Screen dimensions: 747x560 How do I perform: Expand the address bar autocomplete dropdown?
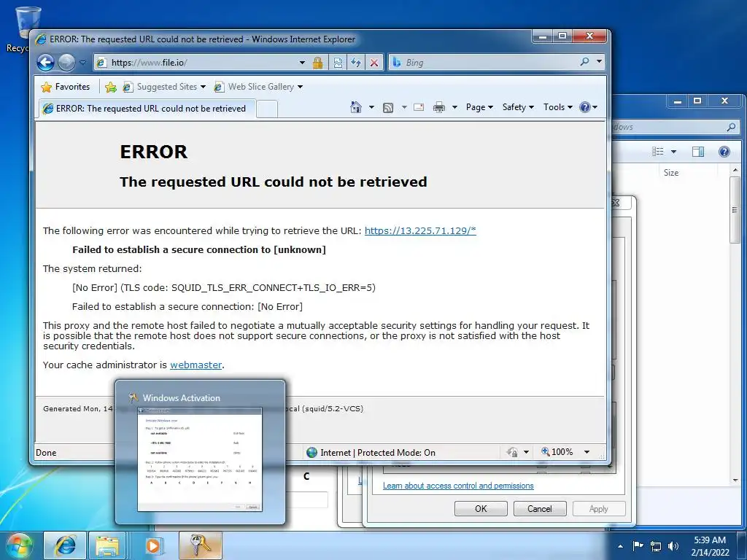click(302, 63)
